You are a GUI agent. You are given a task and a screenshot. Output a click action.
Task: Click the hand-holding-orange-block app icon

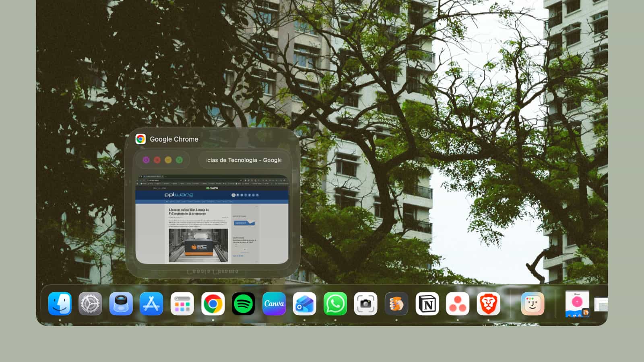tap(396, 304)
